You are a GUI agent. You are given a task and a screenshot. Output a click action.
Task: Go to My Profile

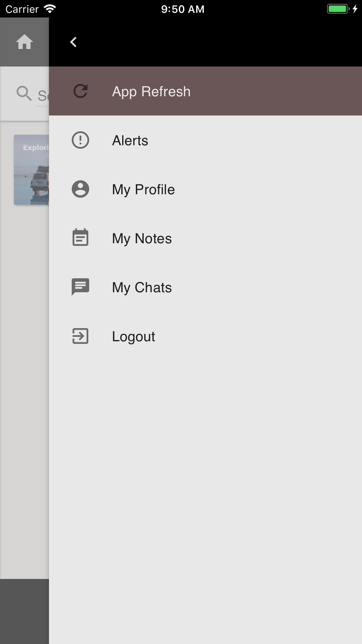coord(143,190)
